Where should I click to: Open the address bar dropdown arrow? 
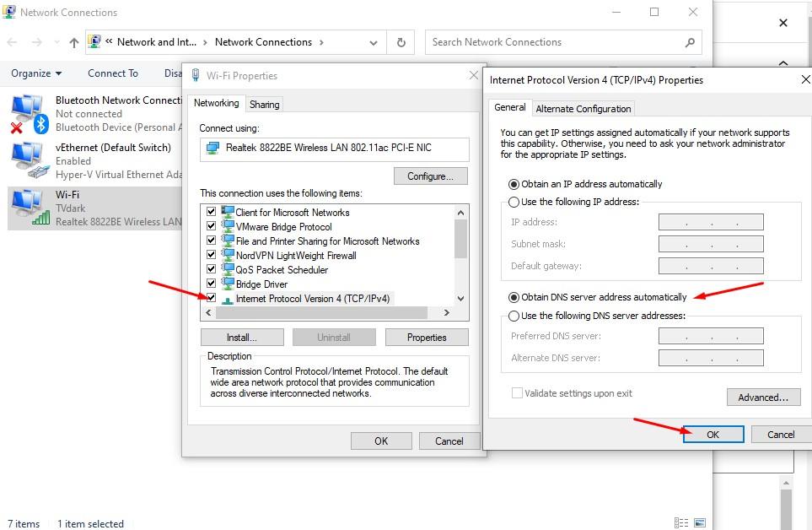pyautogui.click(x=373, y=41)
